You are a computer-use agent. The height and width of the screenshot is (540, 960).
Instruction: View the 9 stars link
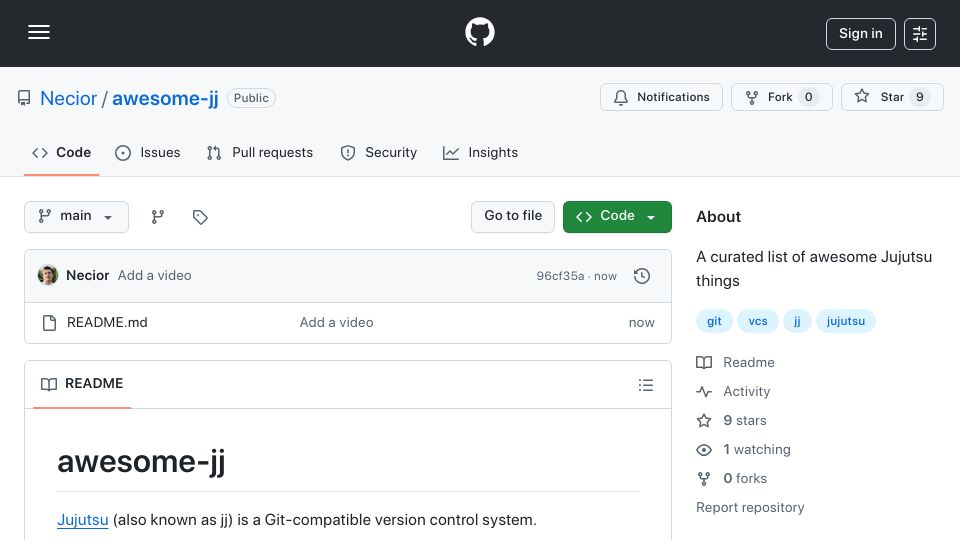tap(732, 421)
